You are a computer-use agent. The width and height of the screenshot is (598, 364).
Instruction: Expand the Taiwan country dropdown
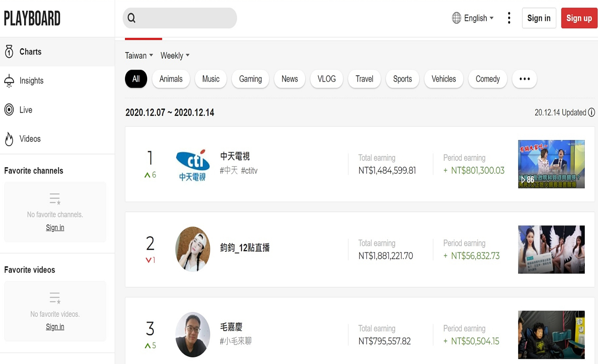pyautogui.click(x=139, y=56)
